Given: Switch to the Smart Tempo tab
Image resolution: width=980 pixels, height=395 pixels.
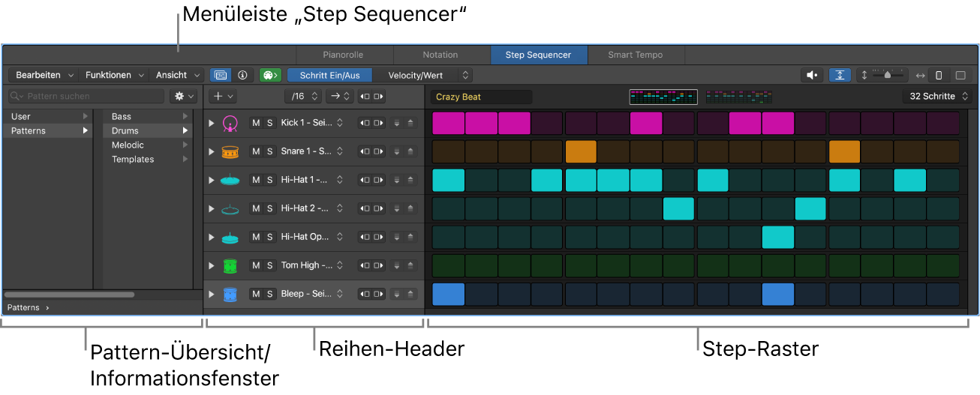Looking at the screenshot, I should point(636,55).
